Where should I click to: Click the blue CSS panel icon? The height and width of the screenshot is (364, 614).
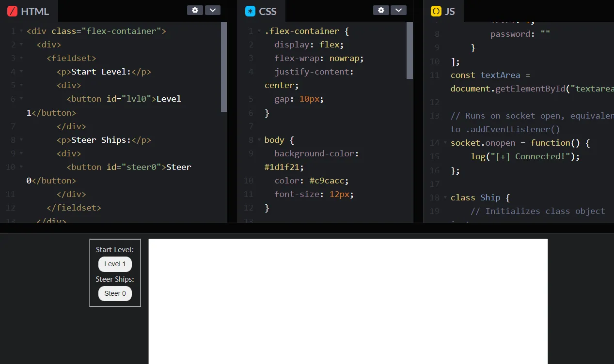[250, 11]
